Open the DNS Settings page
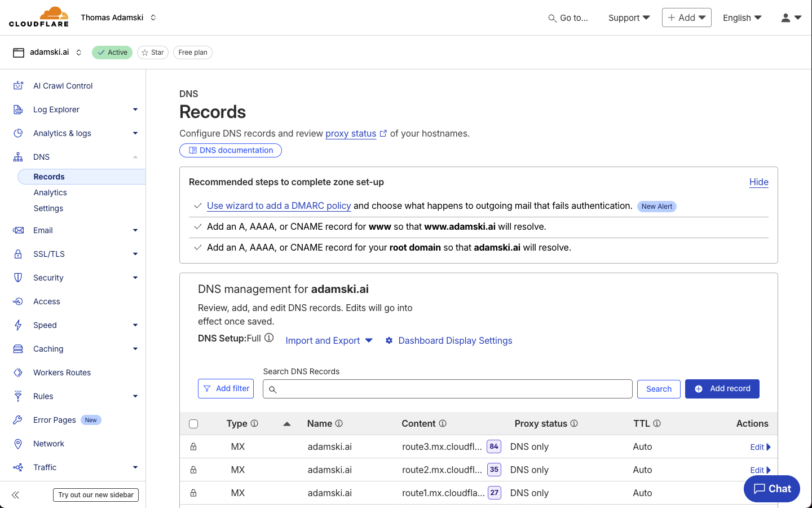This screenshot has width=812, height=508. coord(48,208)
